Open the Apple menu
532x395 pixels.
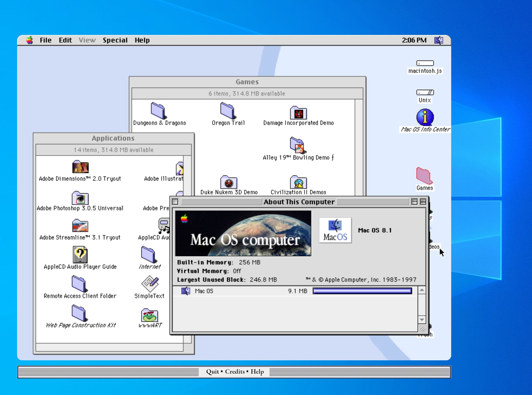30,40
